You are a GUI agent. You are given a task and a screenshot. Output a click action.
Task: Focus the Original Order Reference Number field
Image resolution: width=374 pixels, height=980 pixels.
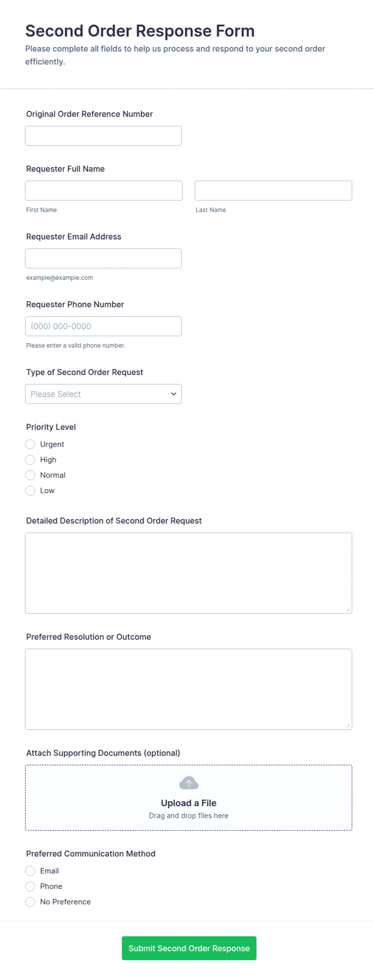[103, 136]
